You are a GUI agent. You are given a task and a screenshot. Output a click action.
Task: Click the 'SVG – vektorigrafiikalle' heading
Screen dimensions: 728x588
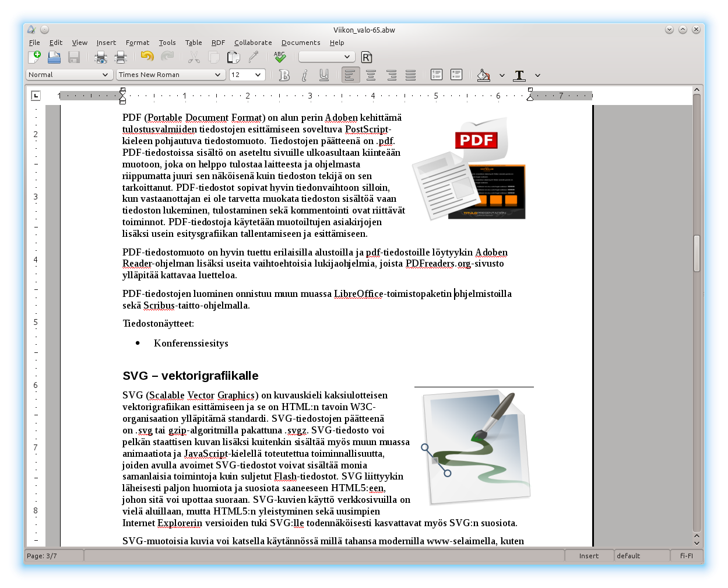point(191,376)
